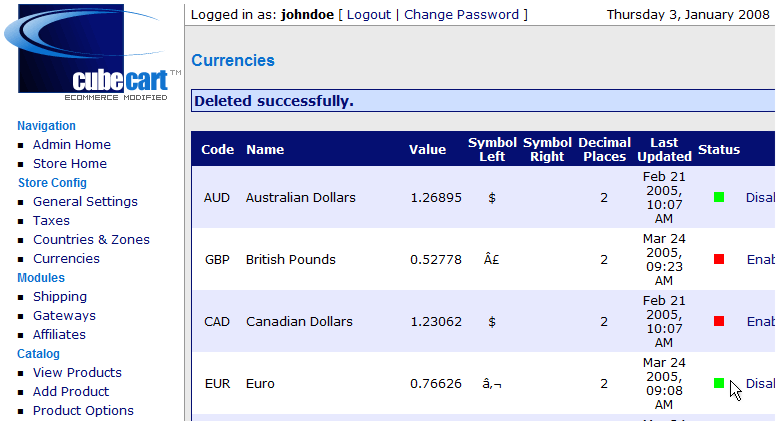This screenshot has width=776, height=422.
Task: Click the red status square for British Pounds
Action: (719, 259)
